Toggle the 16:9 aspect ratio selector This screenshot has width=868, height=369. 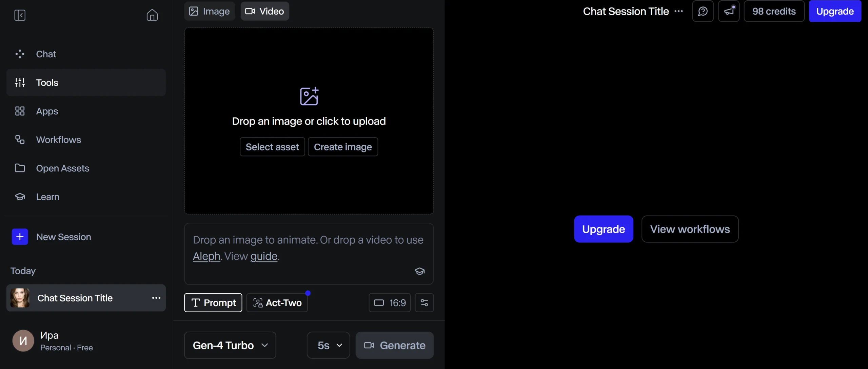pyautogui.click(x=390, y=302)
